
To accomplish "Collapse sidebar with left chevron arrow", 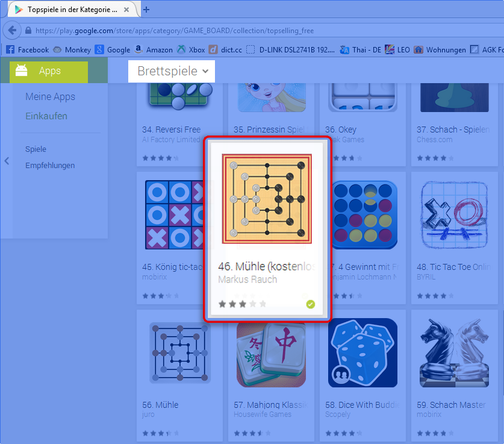I will pos(7,161).
